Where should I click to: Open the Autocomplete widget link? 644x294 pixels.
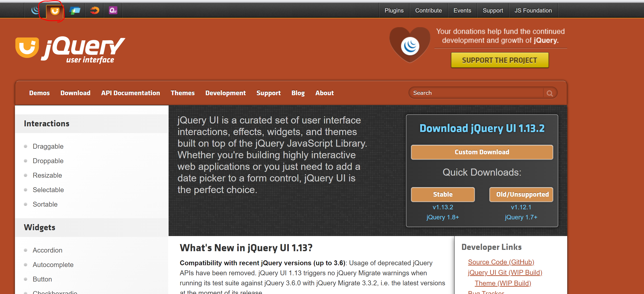pos(53,265)
